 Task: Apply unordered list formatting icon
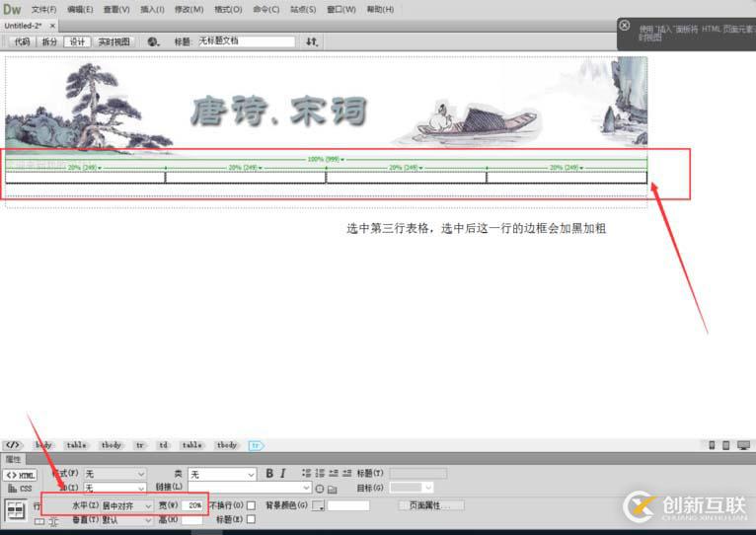[306, 473]
